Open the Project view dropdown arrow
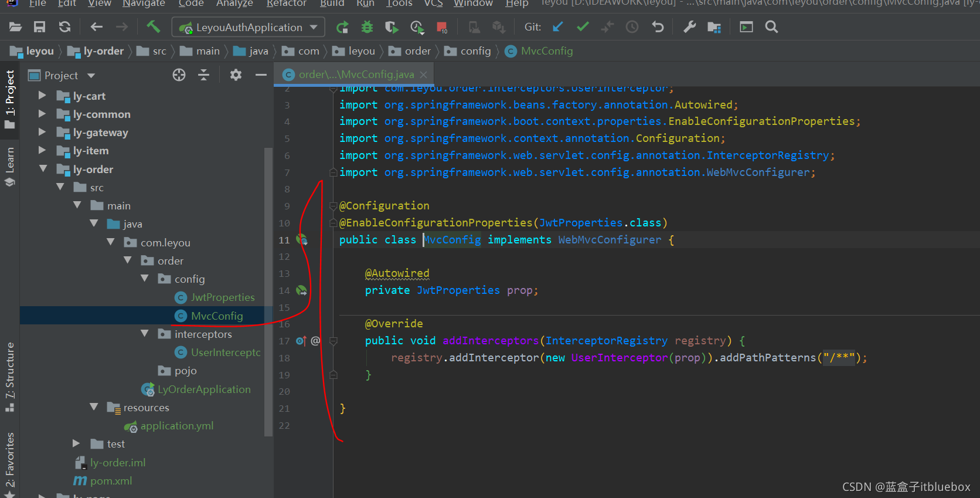Viewport: 980px width, 498px height. [x=91, y=76]
